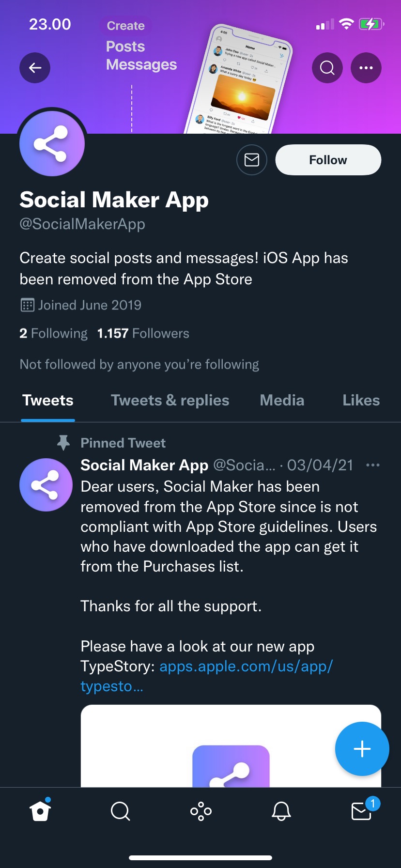Switch to the Tweets tab
The height and width of the screenshot is (868, 401).
point(48,401)
